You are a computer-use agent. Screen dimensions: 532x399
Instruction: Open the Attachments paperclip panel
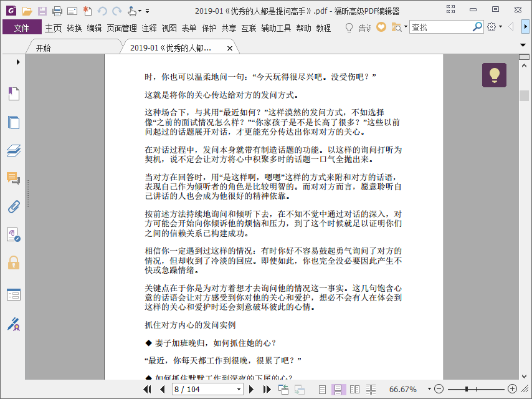(14, 206)
